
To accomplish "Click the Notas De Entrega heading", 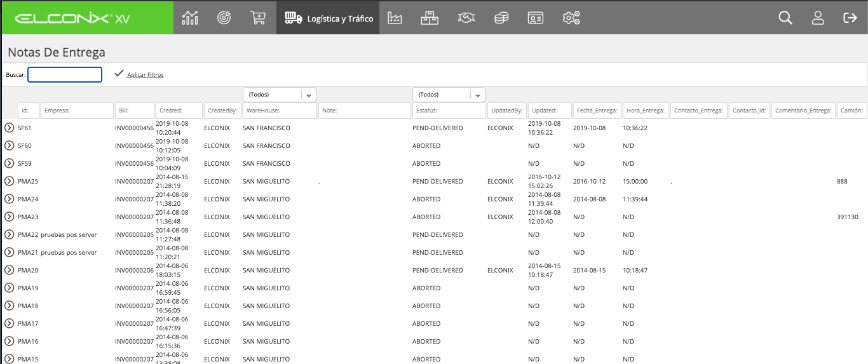I will pos(57,52).
